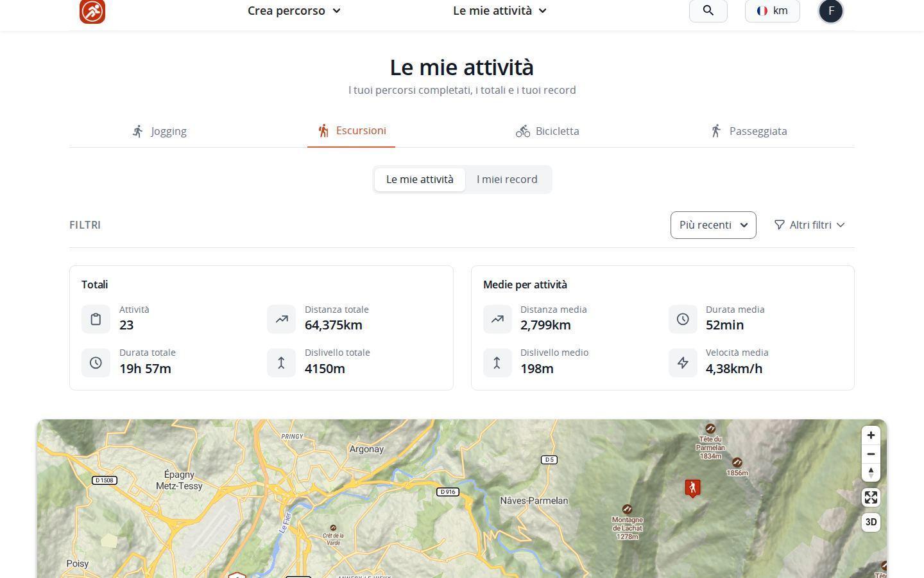
Task: Click the 4150m total elevation value
Action: click(325, 369)
